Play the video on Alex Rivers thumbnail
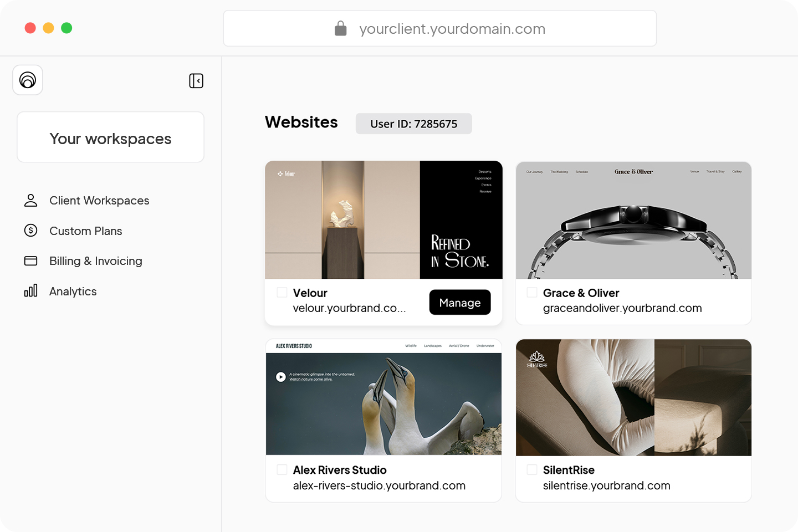 (281, 377)
